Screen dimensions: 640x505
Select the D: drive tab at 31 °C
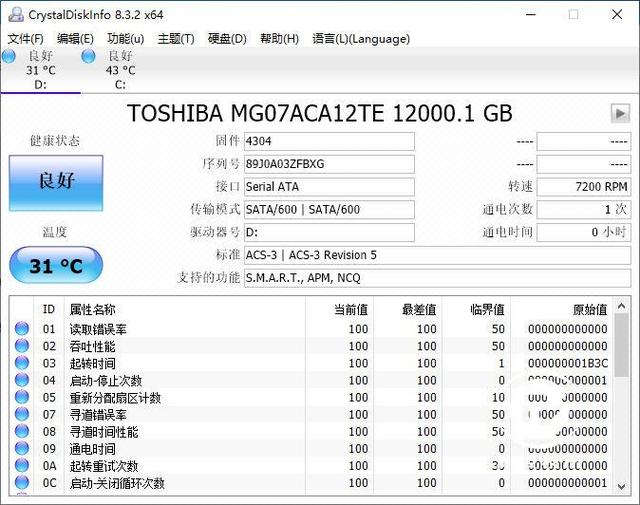(40, 70)
